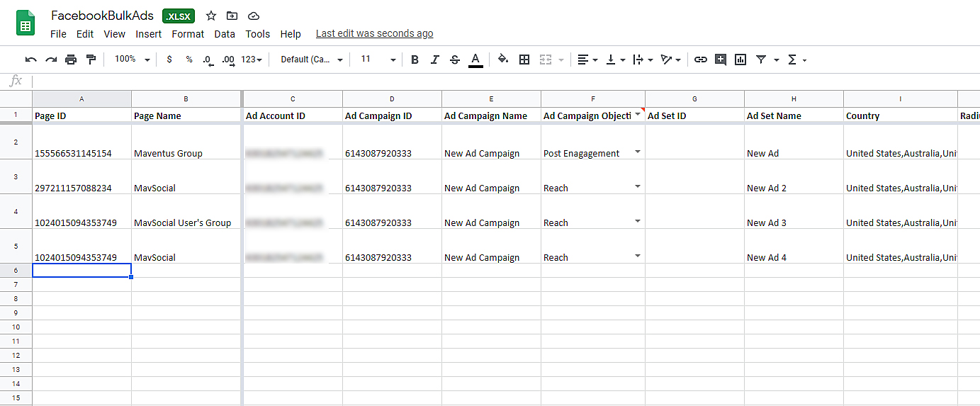This screenshot has height=406, width=980.
Task: Toggle bold formatting
Action: point(415,60)
